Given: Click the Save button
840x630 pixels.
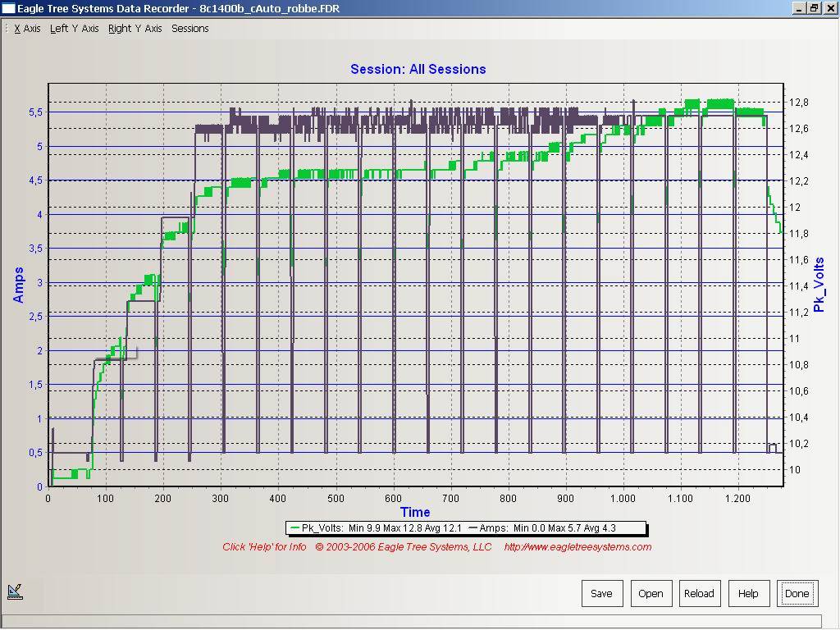Looking at the screenshot, I should (x=602, y=594).
